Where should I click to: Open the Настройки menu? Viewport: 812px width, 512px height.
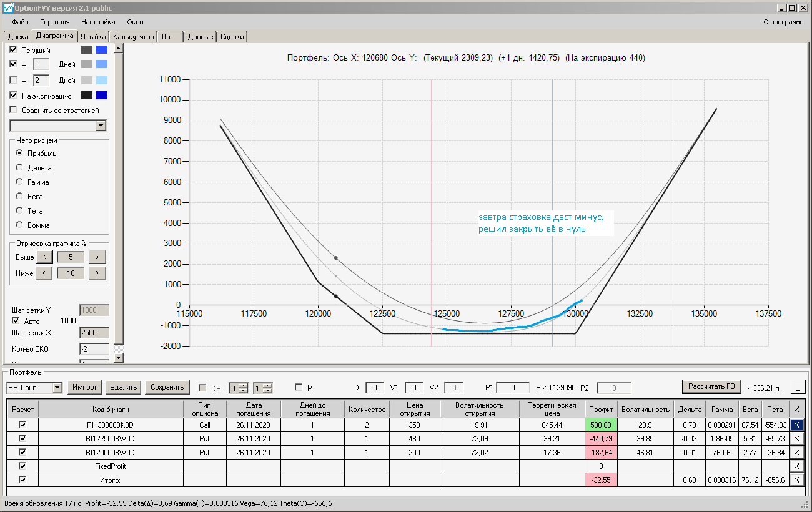pos(98,22)
